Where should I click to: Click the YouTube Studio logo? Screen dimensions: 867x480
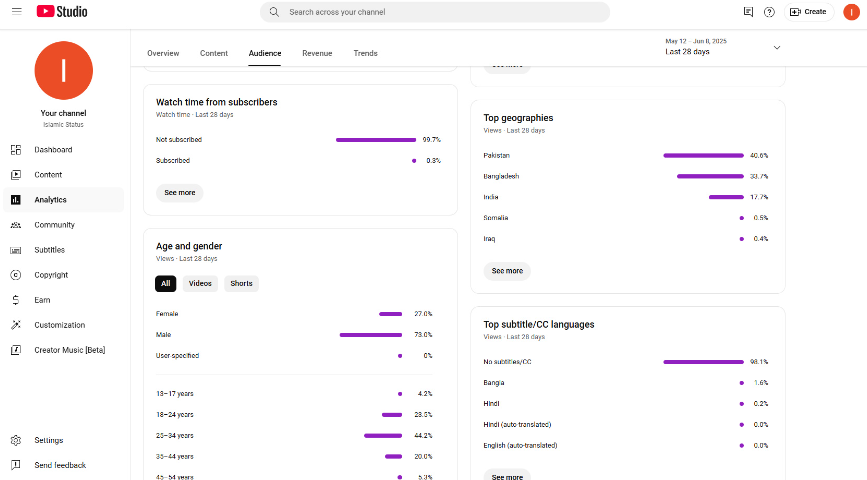[62, 12]
